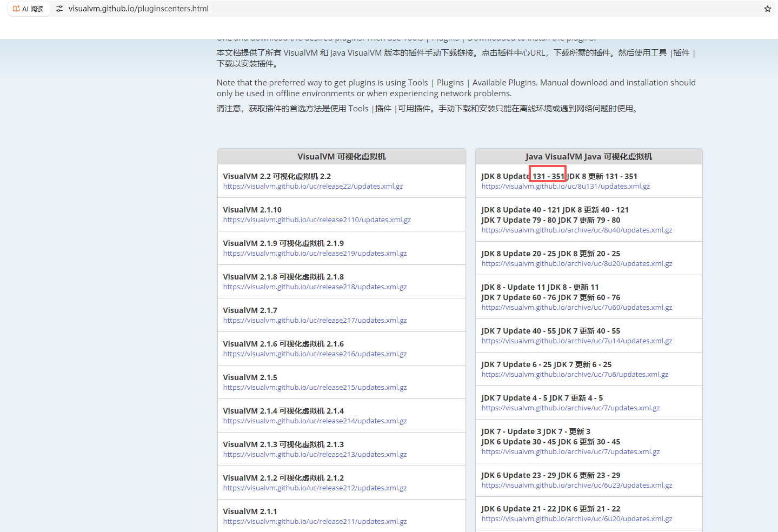Open the release215 updates.xml.gz link
The image size is (778, 532).
(x=315, y=388)
